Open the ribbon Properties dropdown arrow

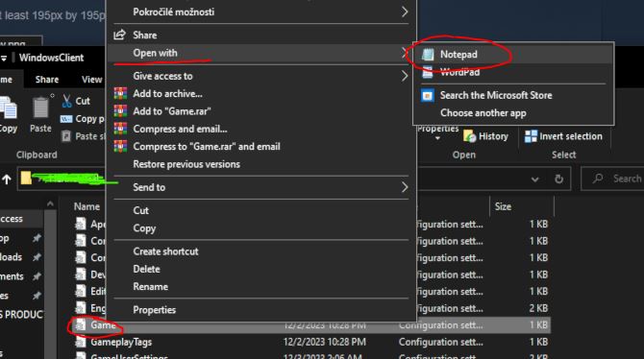[x=437, y=138]
